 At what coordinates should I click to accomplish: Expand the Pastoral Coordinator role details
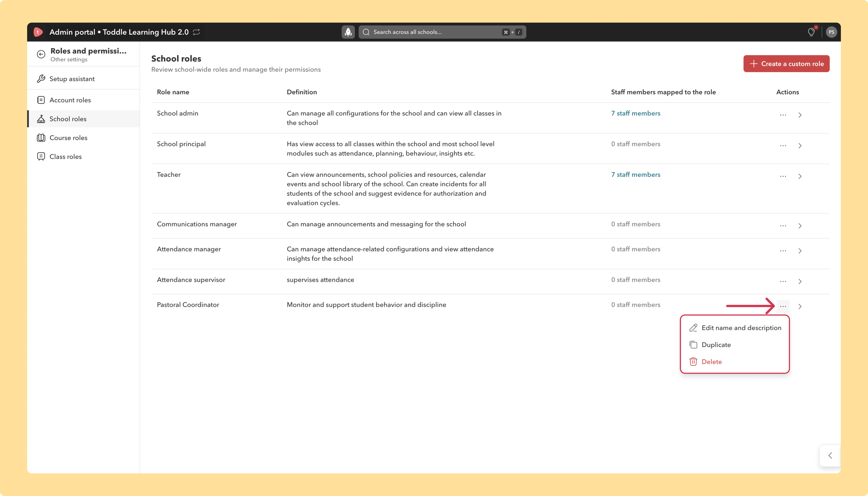pos(800,306)
